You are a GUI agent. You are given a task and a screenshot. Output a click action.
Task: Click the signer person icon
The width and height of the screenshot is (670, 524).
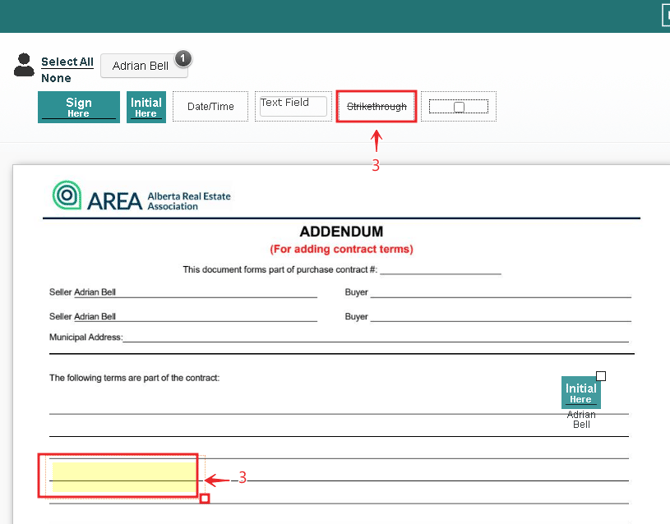tap(24, 66)
